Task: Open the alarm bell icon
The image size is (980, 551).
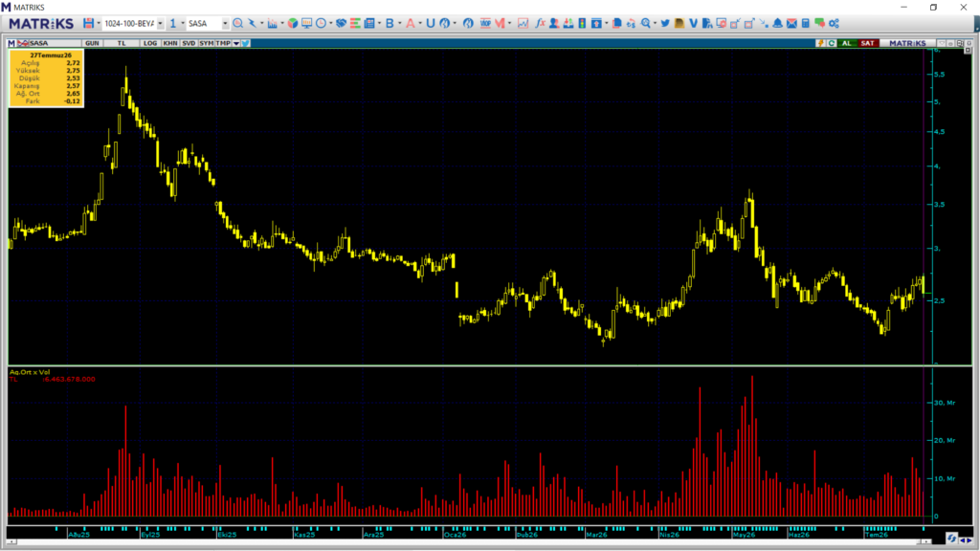Action: [777, 23]
